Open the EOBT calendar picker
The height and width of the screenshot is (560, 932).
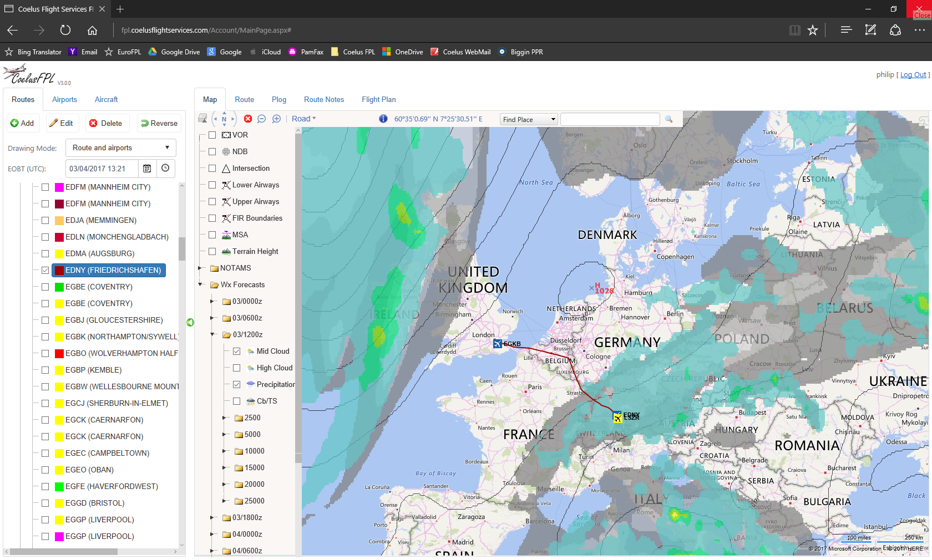tap(147, 169)
